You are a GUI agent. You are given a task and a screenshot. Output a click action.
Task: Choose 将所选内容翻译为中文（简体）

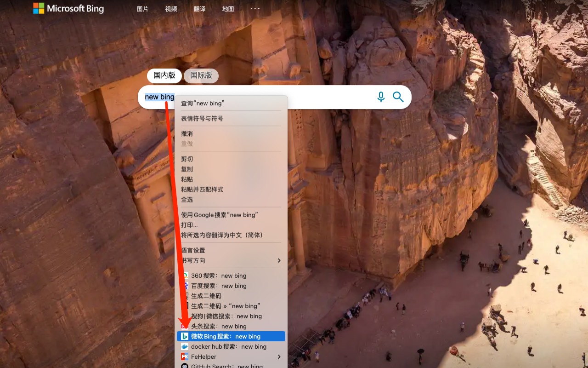tap(231, 235)
